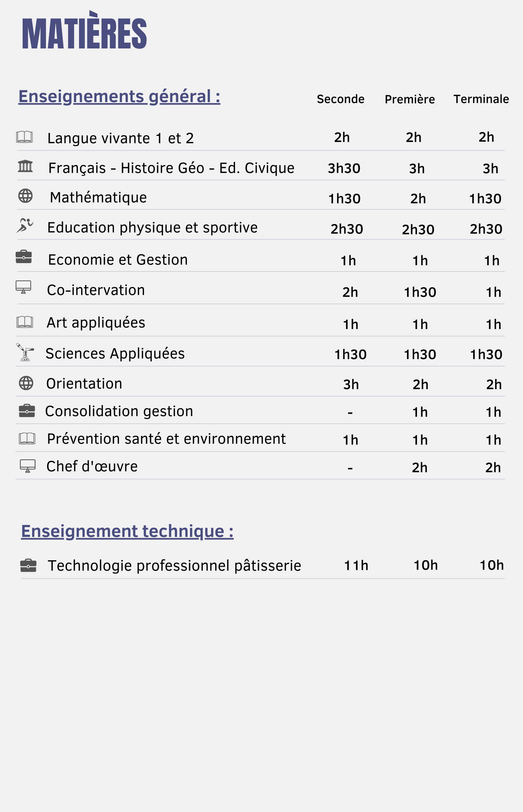Click the briefcase icon beside Technologie professionnel pâtisserie
Viewport: 523px width, 812px height.
(28, 565)
